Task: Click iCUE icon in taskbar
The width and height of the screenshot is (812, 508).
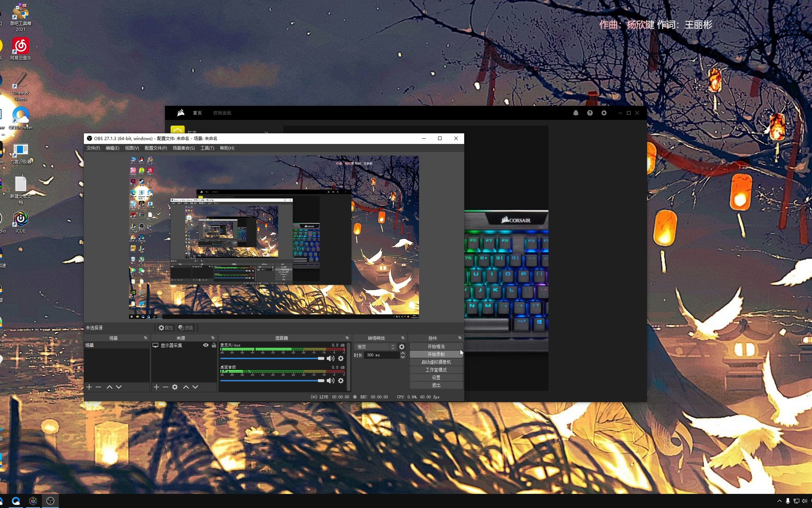Action: coord(33,501)
